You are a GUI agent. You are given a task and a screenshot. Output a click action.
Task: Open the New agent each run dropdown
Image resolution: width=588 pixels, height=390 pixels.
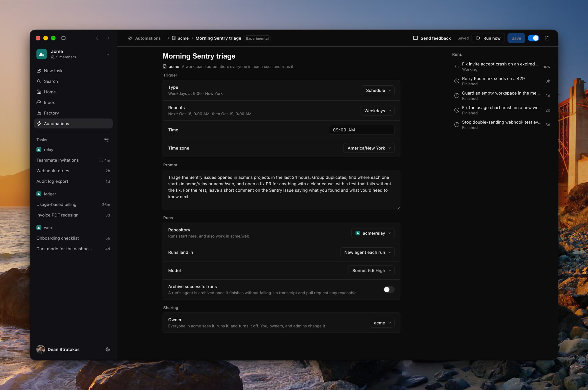pos(367,252)
